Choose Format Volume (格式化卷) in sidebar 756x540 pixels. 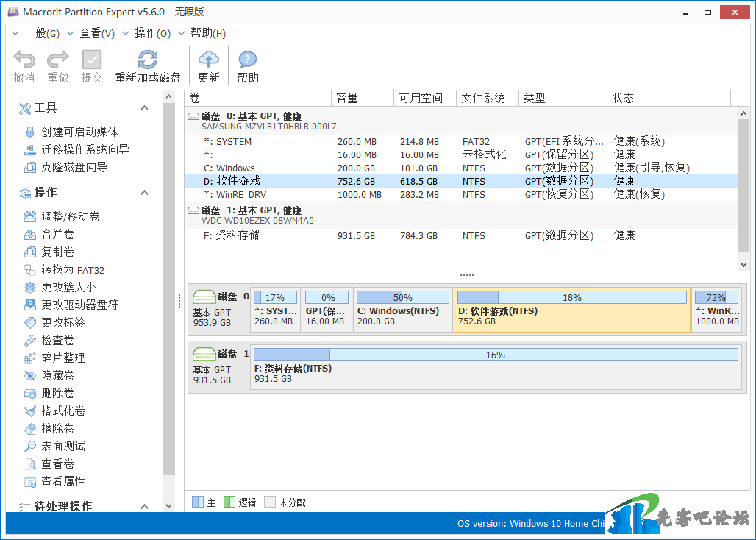[x=63, y=411]
